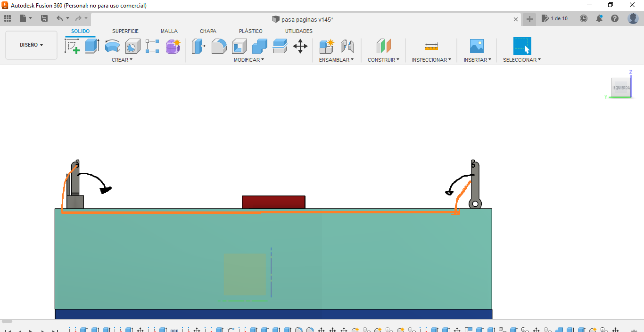The height and width of the screenshot is (332, 644).
Task: Open the Move/Copy tool
Action: coord(300,46)
